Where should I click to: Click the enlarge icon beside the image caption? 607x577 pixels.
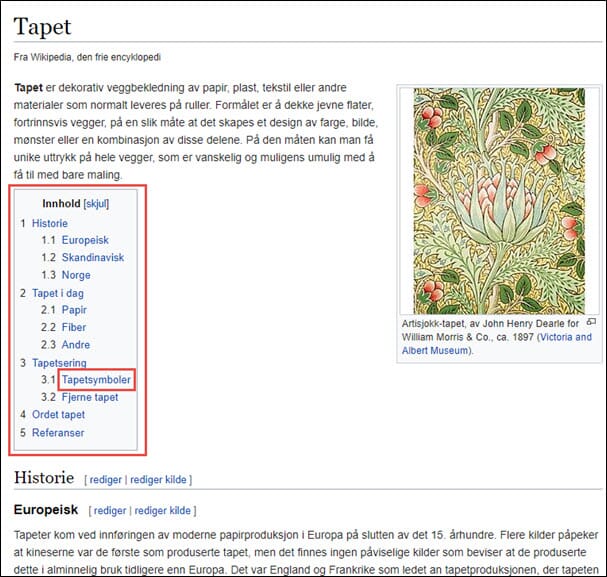coord(590,322)
